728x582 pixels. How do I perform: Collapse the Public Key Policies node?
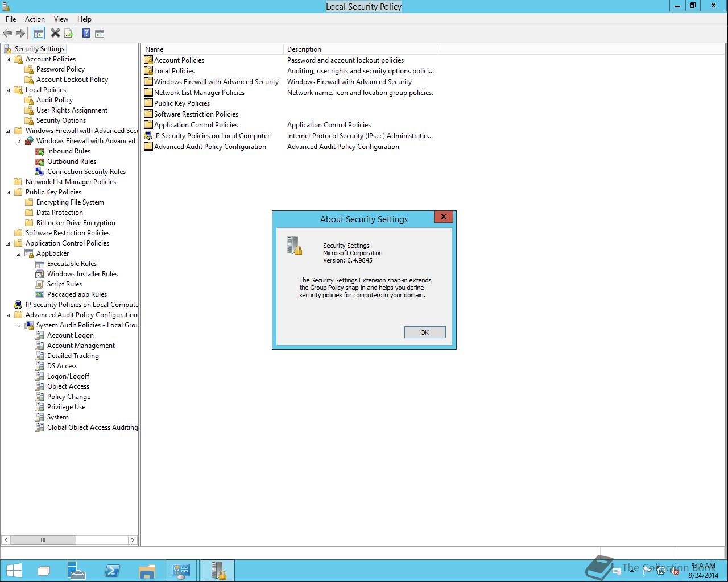pos(8,192)
